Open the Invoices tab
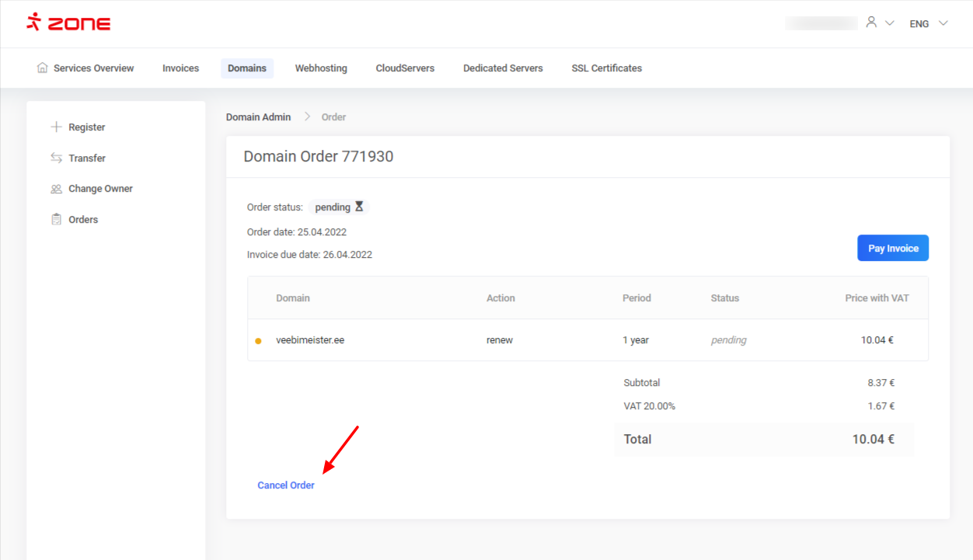Image resolution: width=973 pixels, height=560 pixels. tap(180, 68)
